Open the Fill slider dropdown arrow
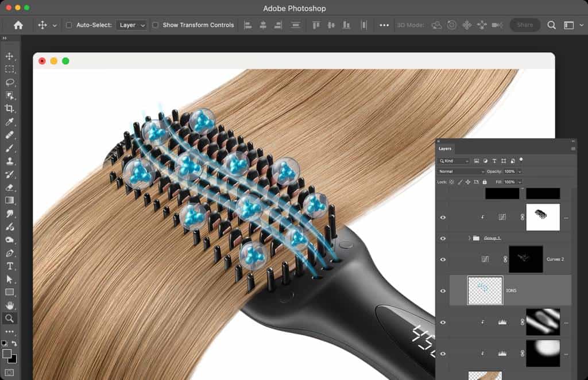The image size is (588, 380). [520, 182]
